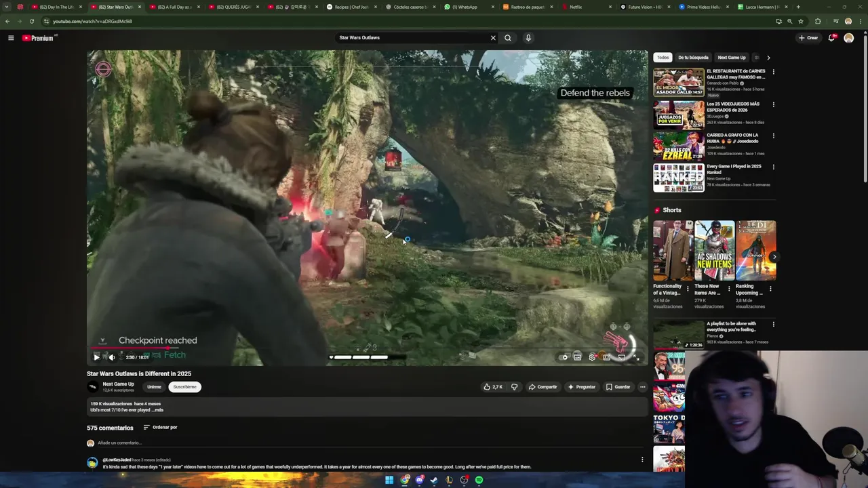Cast the video using the cast icon
This screenshot has height=488, width=868.
(x=621, y=357)
